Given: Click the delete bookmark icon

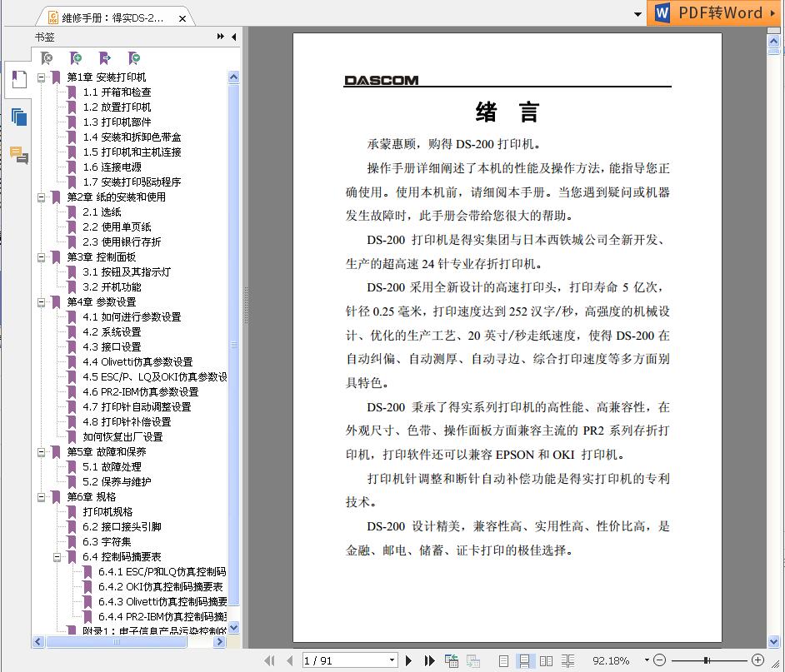Looking at the screenshot, I should coord(47,58).
